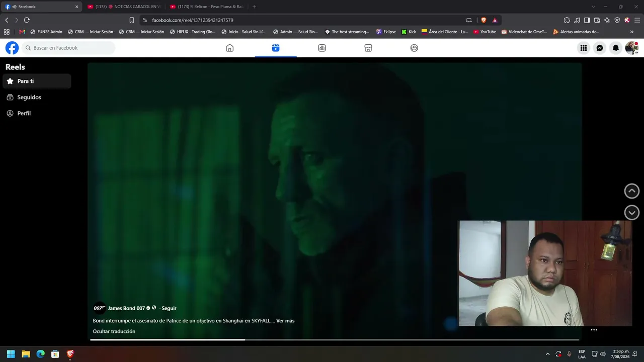Go to the Facebook Home feed icon
This screenshot has width=644, height=362.
click(x=229, y=48)
